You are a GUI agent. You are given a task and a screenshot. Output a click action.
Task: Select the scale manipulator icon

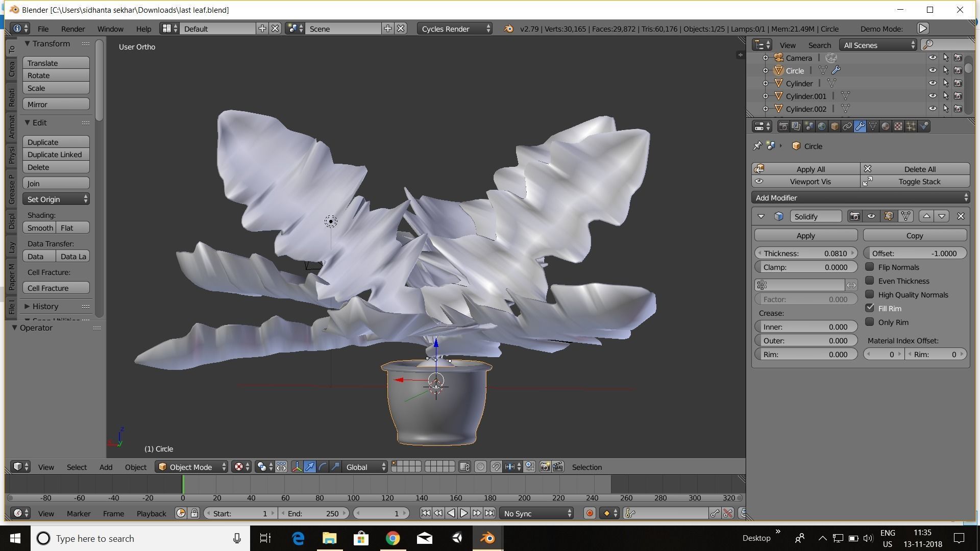(x=335, y=467)
